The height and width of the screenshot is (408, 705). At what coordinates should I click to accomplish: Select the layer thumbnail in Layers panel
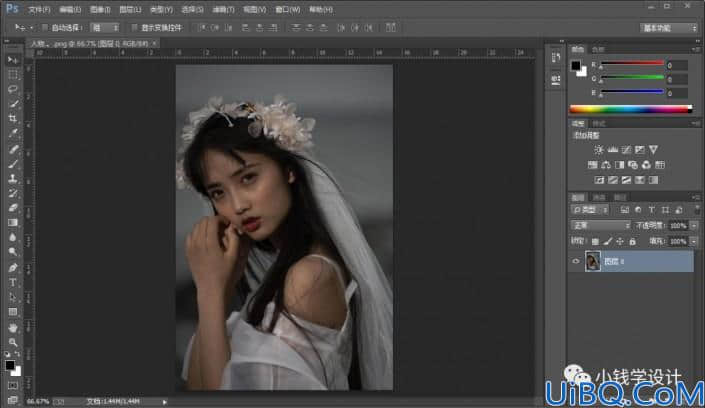point(593,261)
